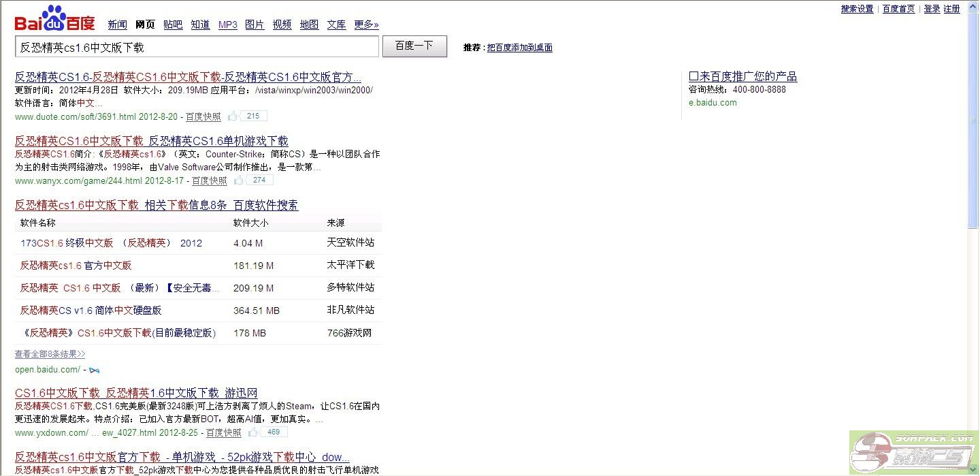Image resolution: width=980 pixels, height=476 pixels.
Task: Click thumbs-up icon beside the 215 count
Action: tap(233, 116)
